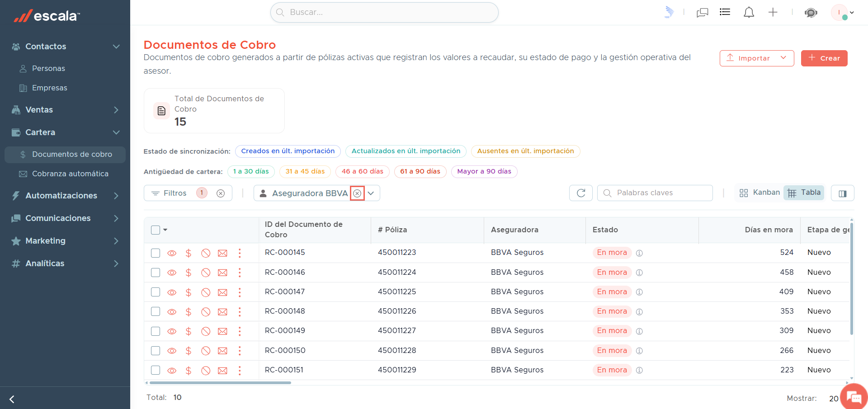Check the row RC-000146
The width and height of the screenshot is (868, 409).
click(x=156, y=273)
